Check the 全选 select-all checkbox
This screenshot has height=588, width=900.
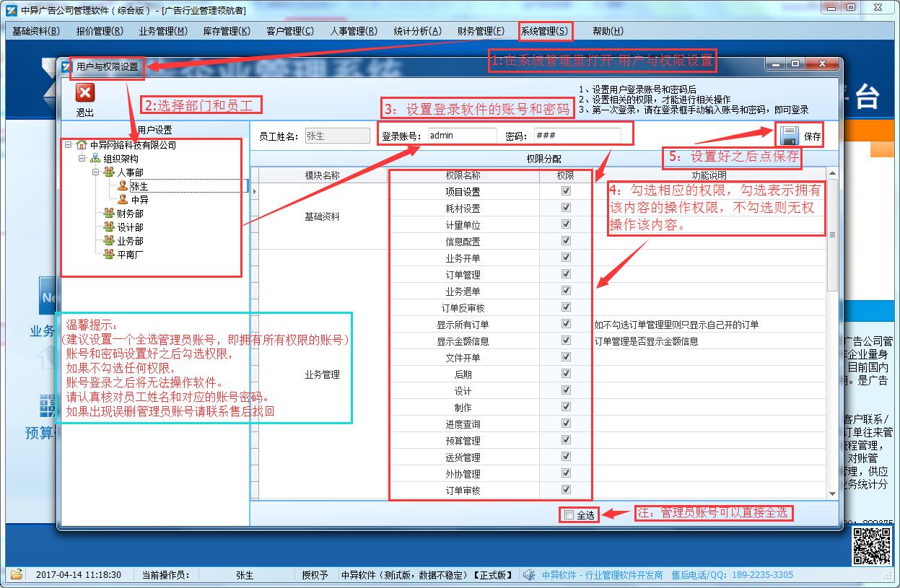point(569,515)
